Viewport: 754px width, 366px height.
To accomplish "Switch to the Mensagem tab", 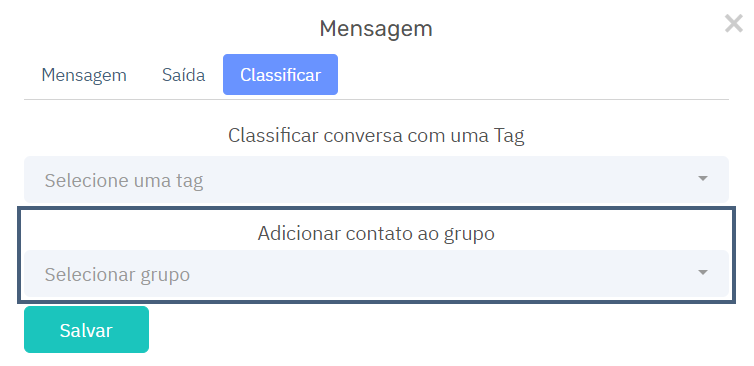I will (84, 75).
